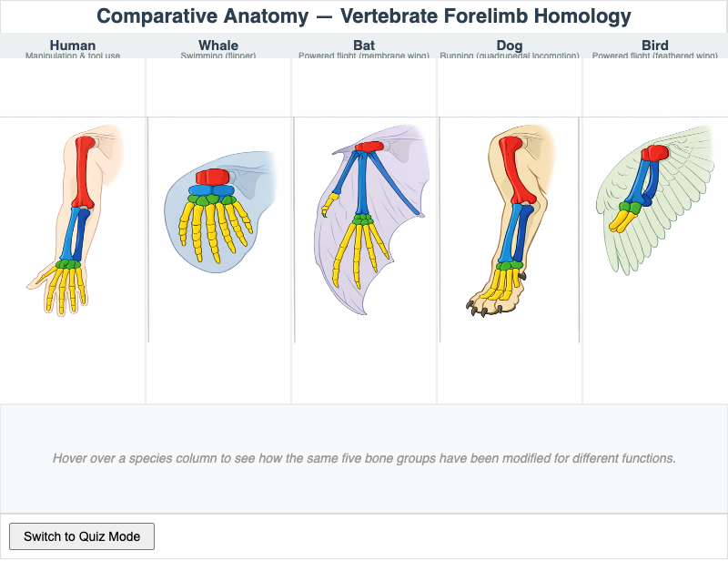Image resolution: width=728 pixels, height=561 pixels.
Task: Click the dog's yellow paw bones
Action: (496, 285)
